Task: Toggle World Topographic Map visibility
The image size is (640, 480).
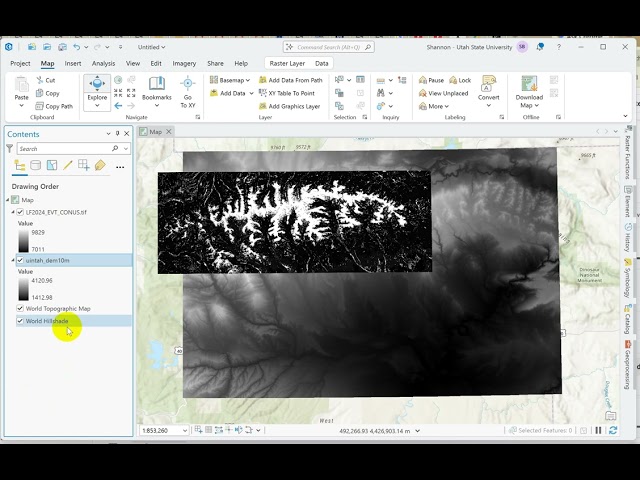Action: (20, 308)
